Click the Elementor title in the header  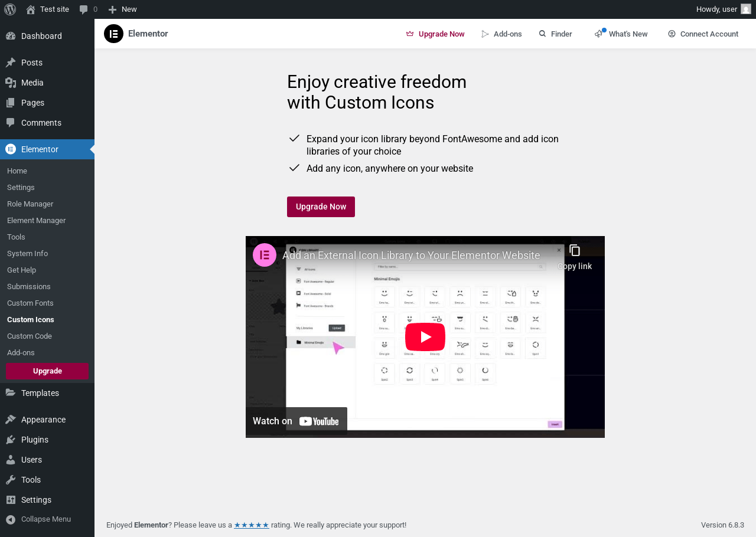(148, 34)
